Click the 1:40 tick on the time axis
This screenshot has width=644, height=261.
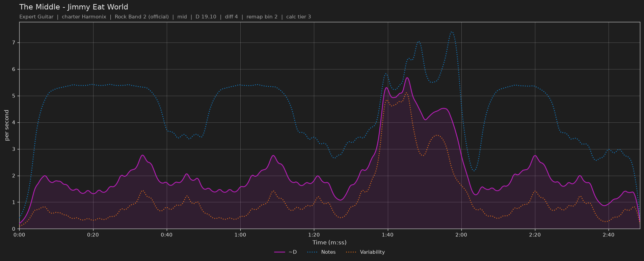387,235
